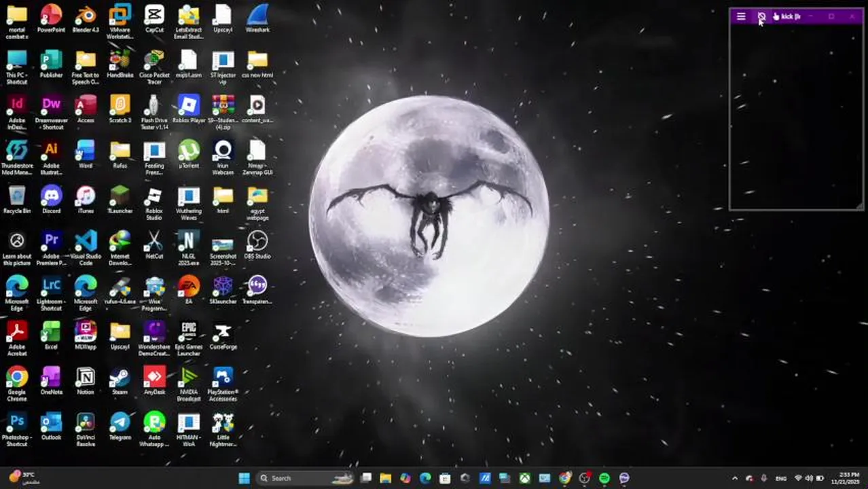Open the Roblox Studio desktop icon
The width and height of the screenshot is (868, 489).
coord(154,202)
